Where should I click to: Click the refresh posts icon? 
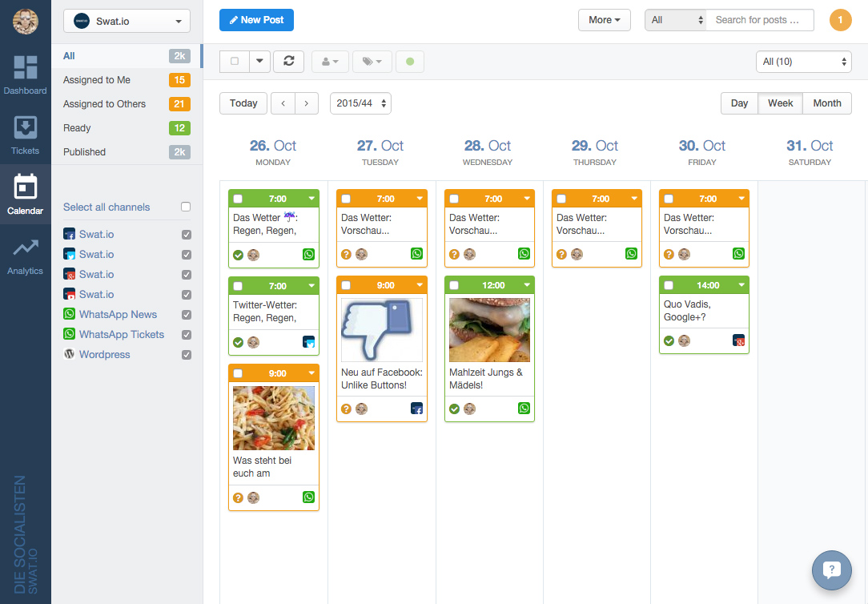288,62
